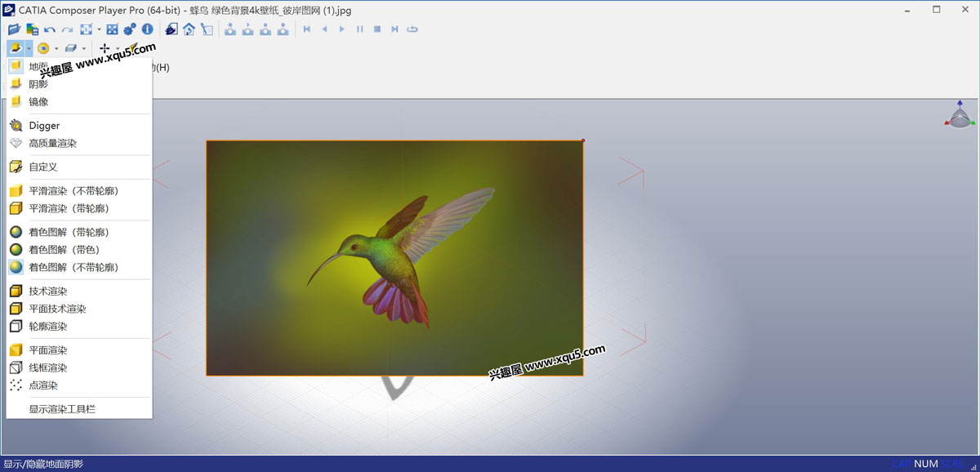The width and height of the screenshot is (980, 472).
Task: Click the gears settings icon in toolbar
Action: pyautogui.click(x=130, y=29)
